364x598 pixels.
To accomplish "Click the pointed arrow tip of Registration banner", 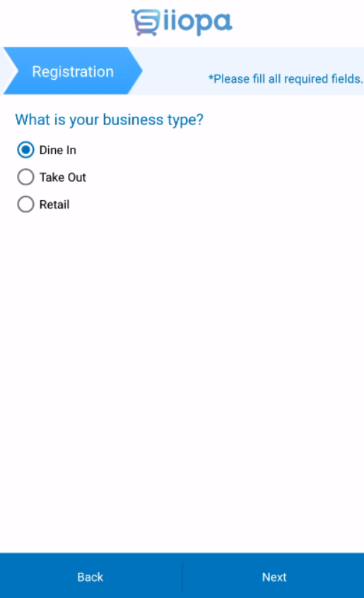I will 137,71.
